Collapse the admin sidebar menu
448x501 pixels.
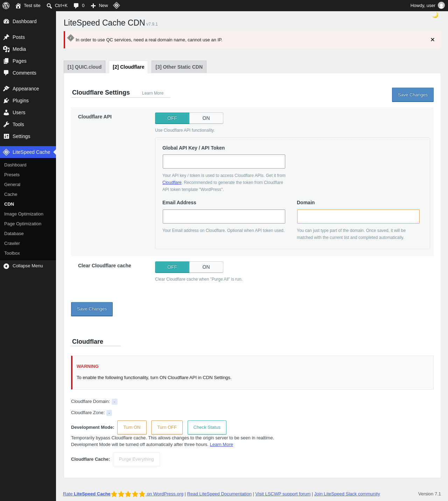click(28, 266)
